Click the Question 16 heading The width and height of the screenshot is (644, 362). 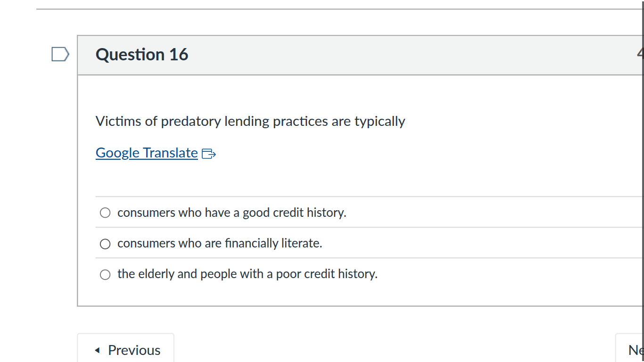(141, 54)
